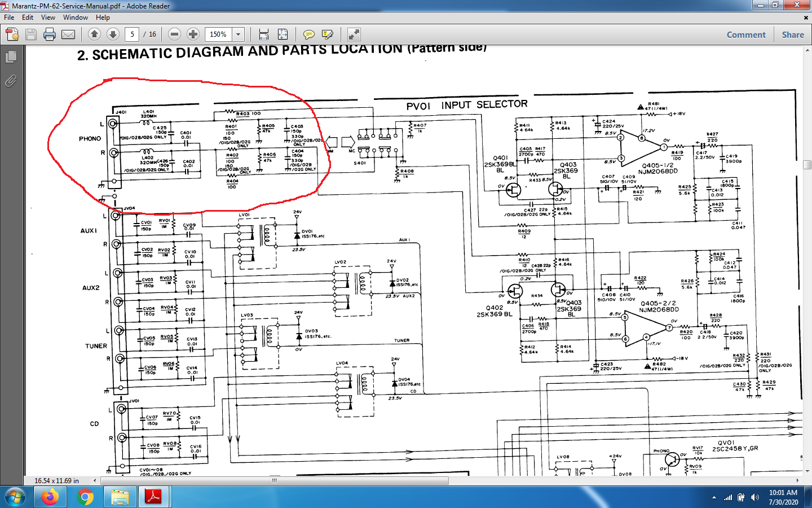This screenshot has height=508, width=812.
Task: Click Adobe Reader taskbar icon
Action: tap(153, 497)
